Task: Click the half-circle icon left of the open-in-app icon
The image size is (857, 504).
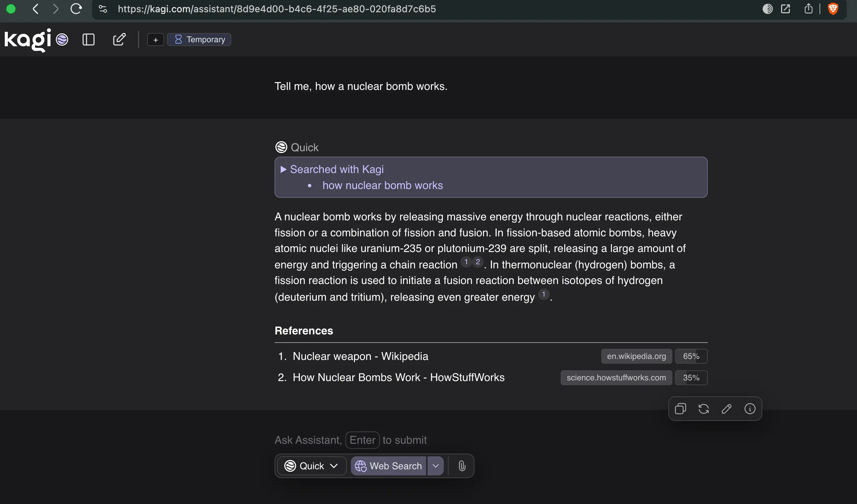Action: pos(767,9)
